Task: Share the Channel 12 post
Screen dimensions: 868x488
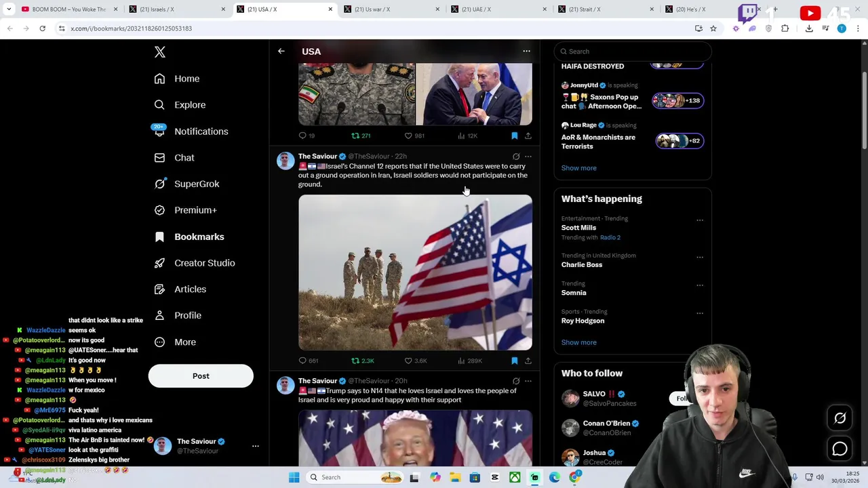Action: click(x=528, y=361)
